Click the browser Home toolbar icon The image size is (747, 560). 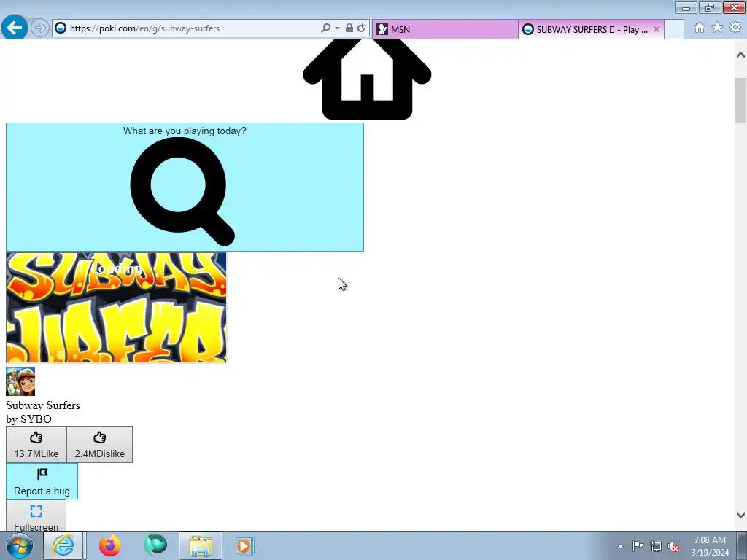(700, 28)
